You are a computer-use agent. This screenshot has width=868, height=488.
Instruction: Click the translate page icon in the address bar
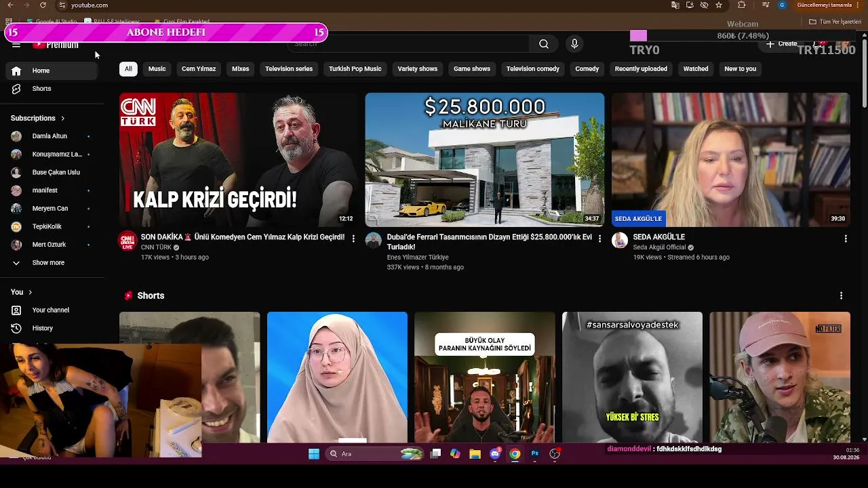[675, 5]
